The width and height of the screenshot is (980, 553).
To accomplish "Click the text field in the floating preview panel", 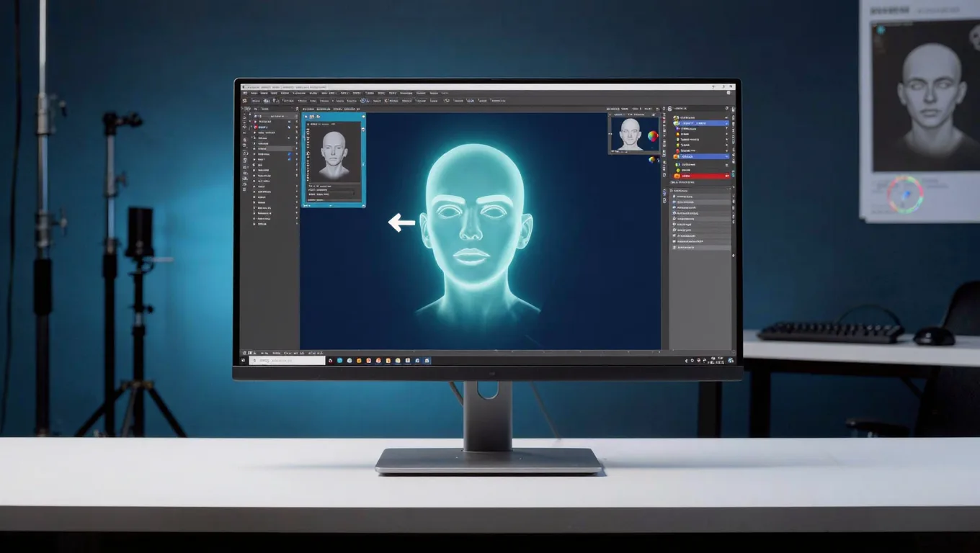I will tap(331, 193).
